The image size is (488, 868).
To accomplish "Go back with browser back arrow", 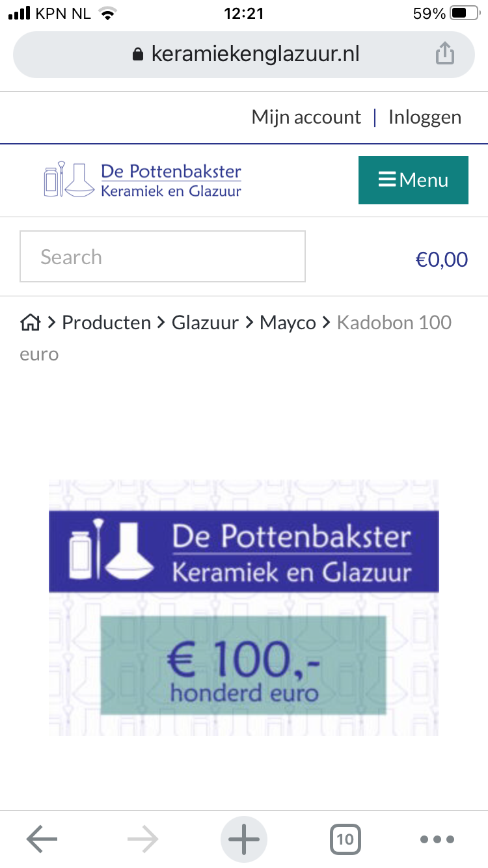I will point(42,839).
